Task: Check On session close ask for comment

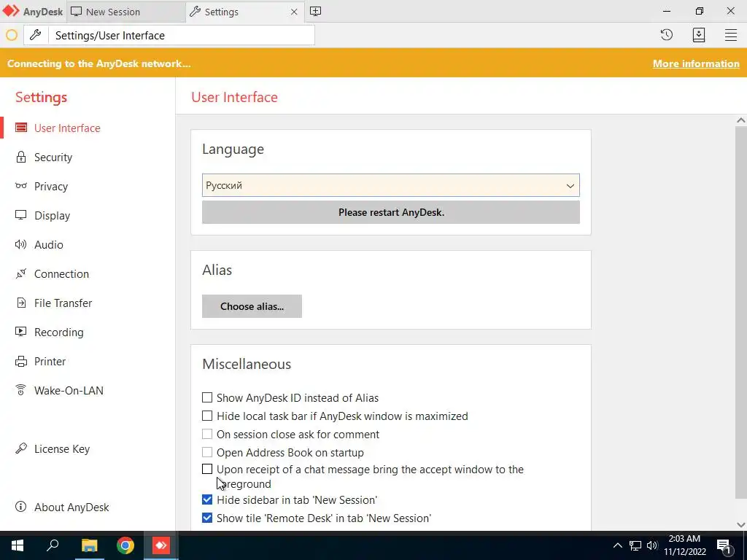Action: click(x=206, y=434)
